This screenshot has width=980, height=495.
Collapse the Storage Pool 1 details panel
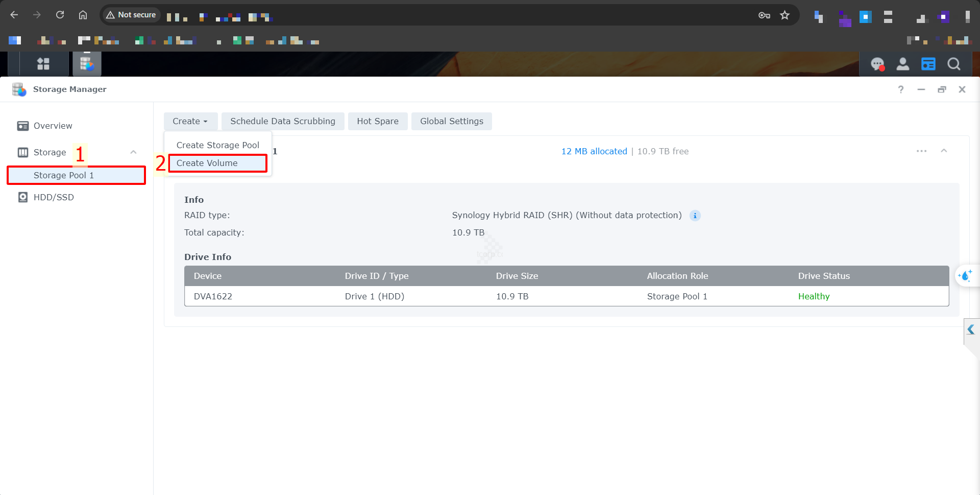click(944, 151)
